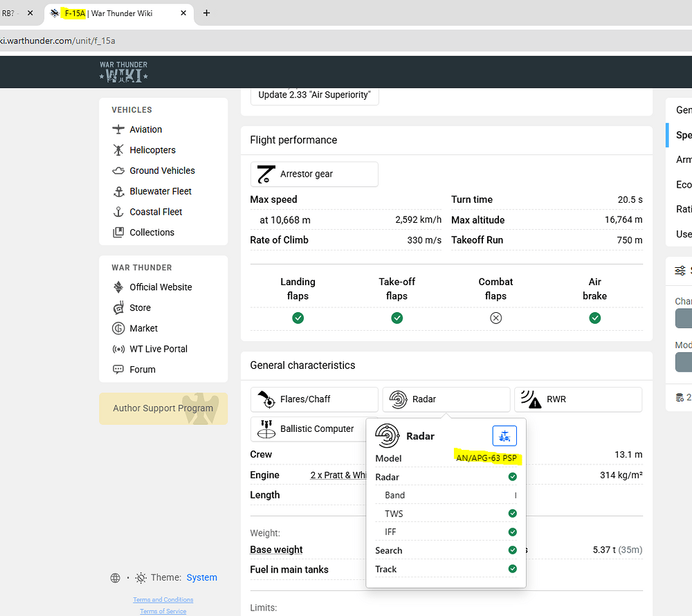Viewport: 692px width, 616px height.
Task: Open the RWR characteristic button
Action: 578,399
